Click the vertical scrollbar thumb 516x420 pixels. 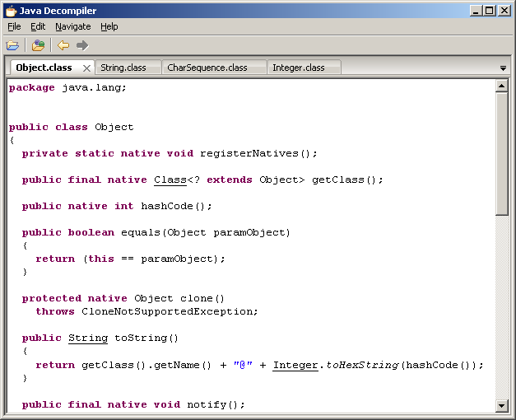click(501, 154)
